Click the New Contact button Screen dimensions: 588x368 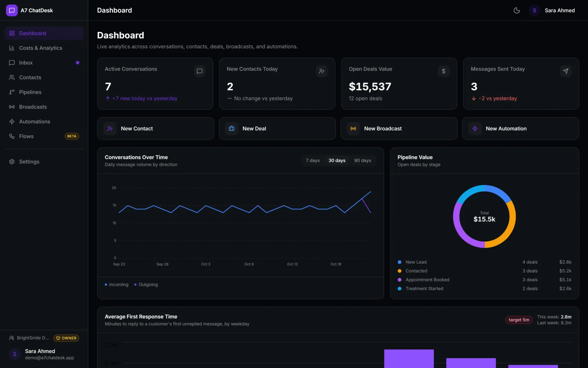tap(155, 128)
